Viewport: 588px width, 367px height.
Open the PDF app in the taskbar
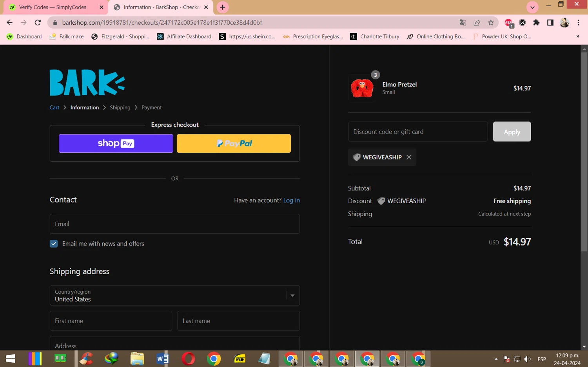click(x=240, y=359)
